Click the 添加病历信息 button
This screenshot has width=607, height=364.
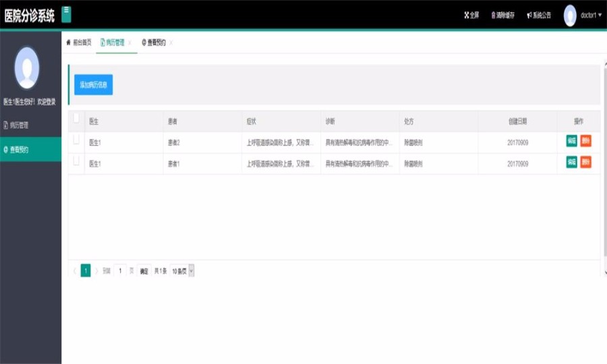93,85
